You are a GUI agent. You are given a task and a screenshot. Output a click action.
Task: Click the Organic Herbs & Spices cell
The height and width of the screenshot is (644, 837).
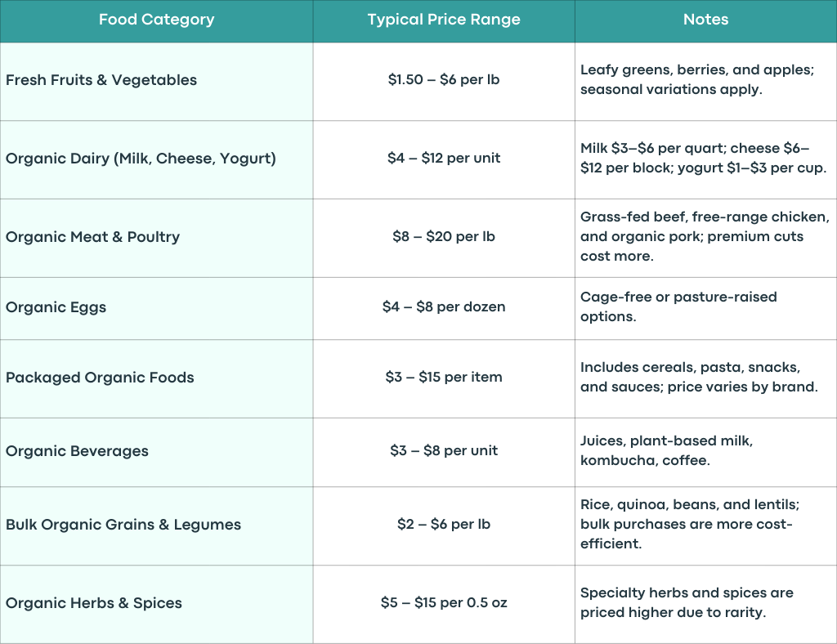[156, 605]
